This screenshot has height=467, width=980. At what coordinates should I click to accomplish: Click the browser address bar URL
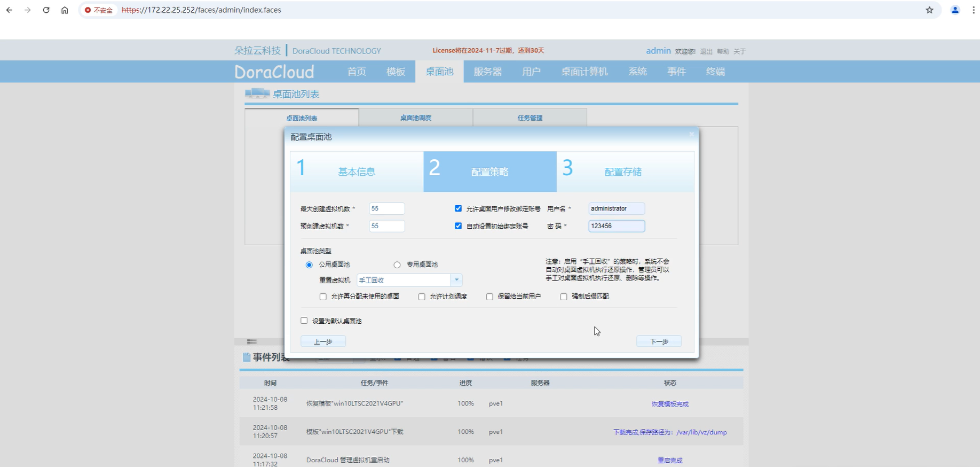pos(201,10)
